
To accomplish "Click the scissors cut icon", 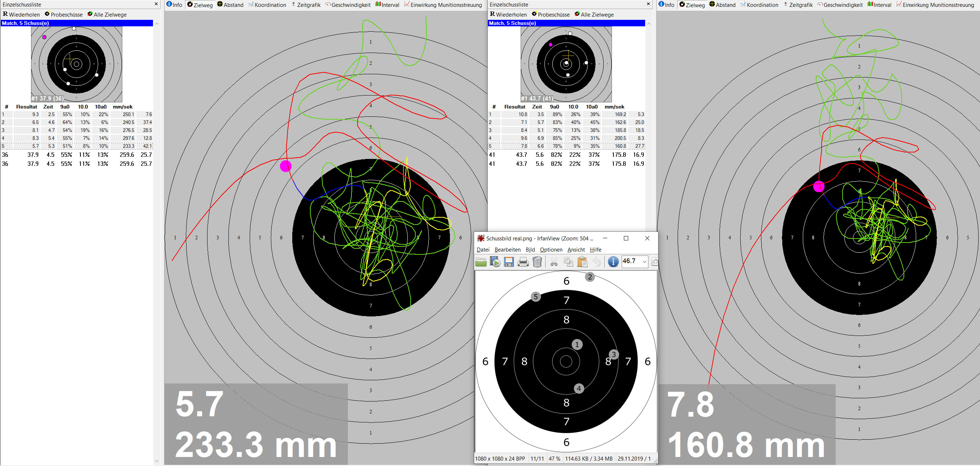I will click(x=554, y=262).
